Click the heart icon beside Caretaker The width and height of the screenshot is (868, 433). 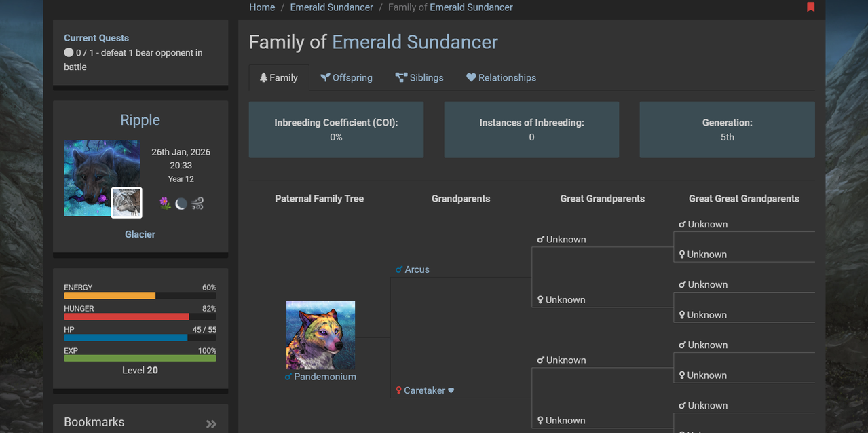pos(451,390)
